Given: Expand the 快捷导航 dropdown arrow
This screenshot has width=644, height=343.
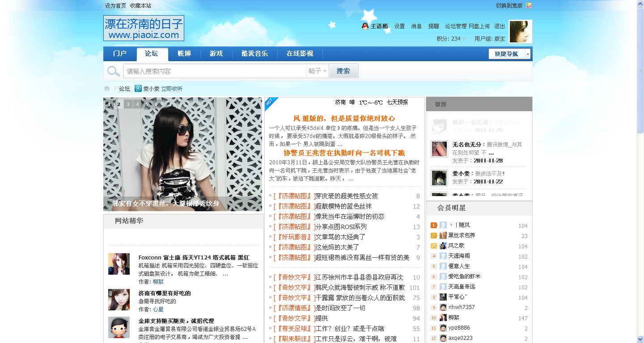Looking at the screenshot, I should 528,54.
